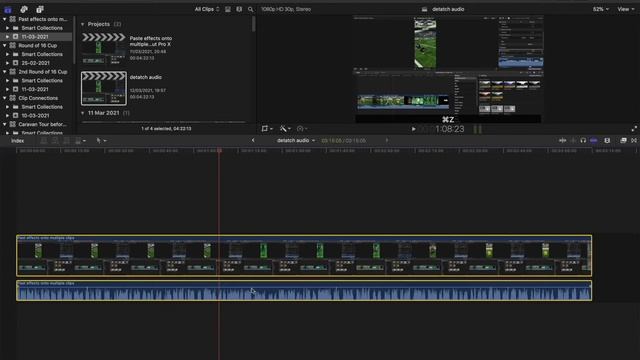Expand the 25-02-2021 event
This screenshot has height=360, width=640.
pos(7,63)
